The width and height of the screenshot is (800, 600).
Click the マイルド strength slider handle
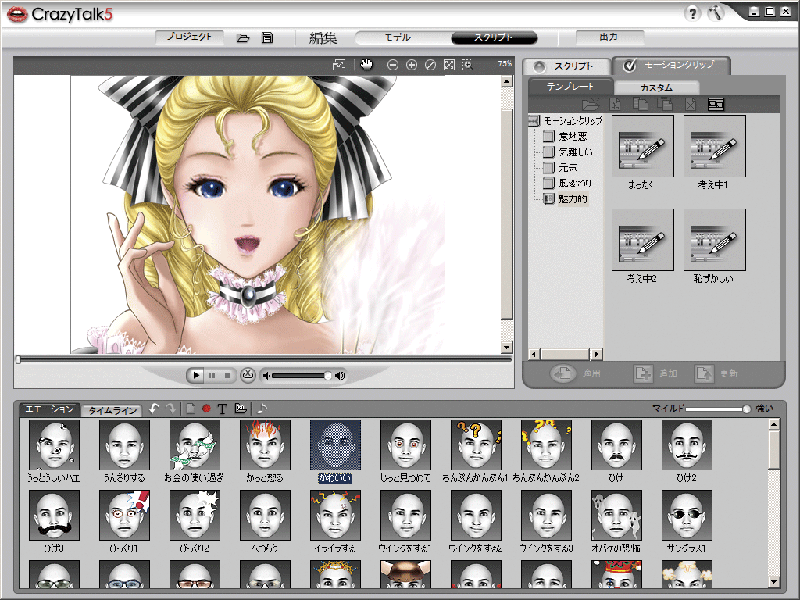[746, 409]
